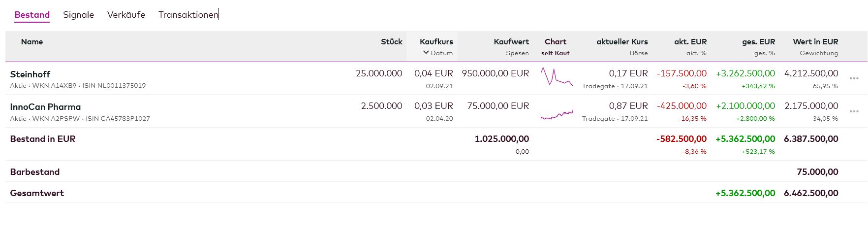Open the Verkäufe tab
The width and height of the screenshot is (868, 239).
126,15
